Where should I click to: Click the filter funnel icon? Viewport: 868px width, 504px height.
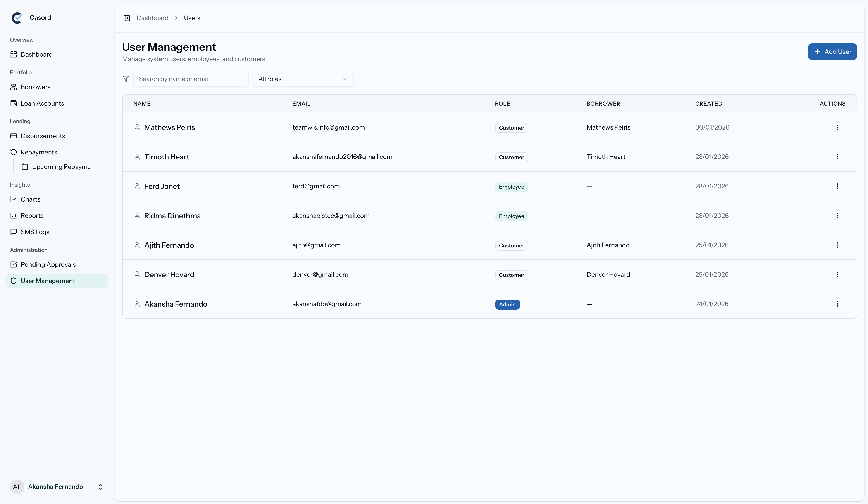coord(126,79)
